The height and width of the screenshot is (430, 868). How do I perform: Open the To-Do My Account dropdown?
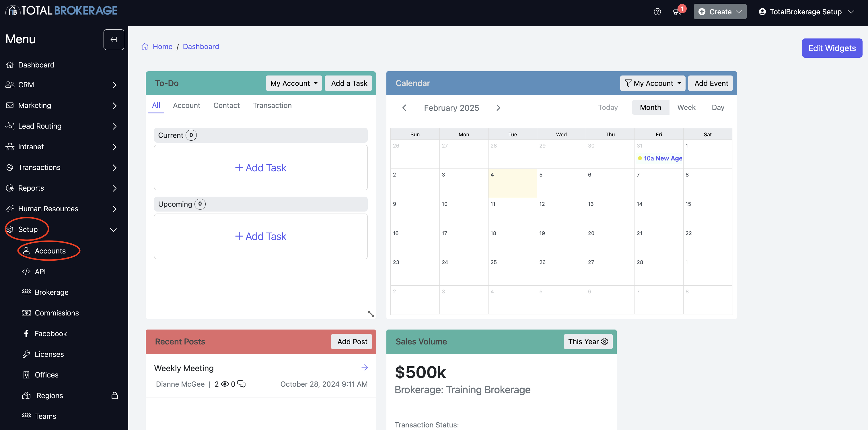coord(293,83)
